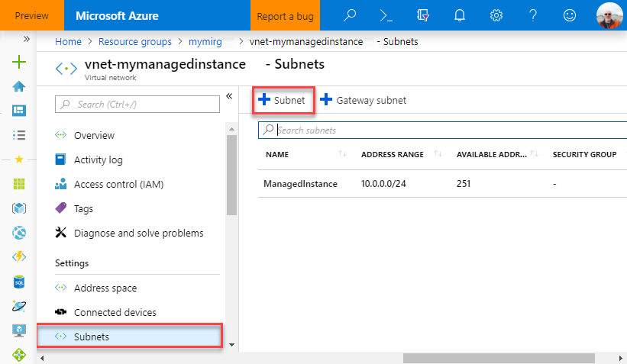The image size is (627, 364).
Task: Click the Gateway subnet button
Action: pos(363,100)
